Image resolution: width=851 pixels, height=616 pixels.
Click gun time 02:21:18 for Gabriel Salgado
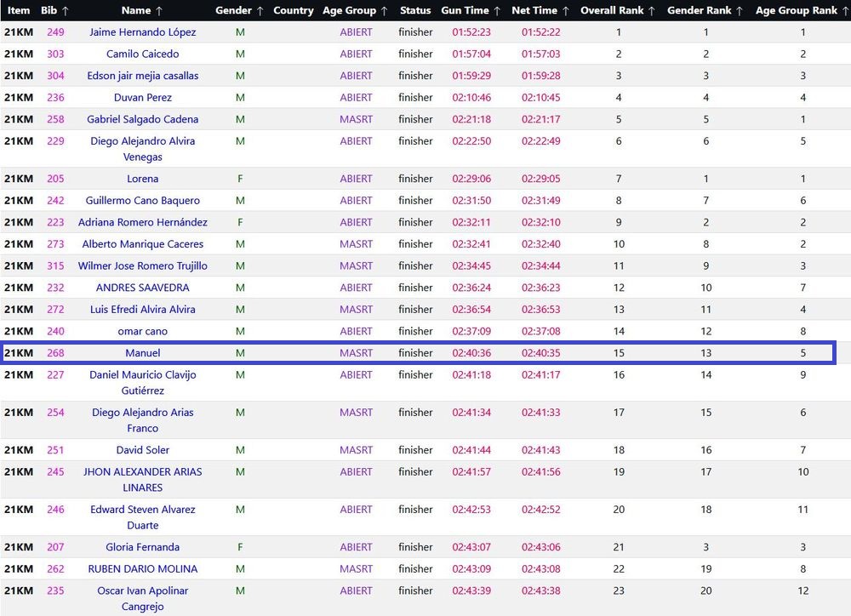[x=471, y=119]
